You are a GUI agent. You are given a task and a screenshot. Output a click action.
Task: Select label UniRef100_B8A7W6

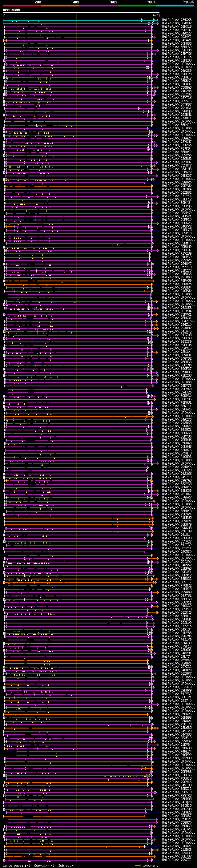[x=177, y=399]
